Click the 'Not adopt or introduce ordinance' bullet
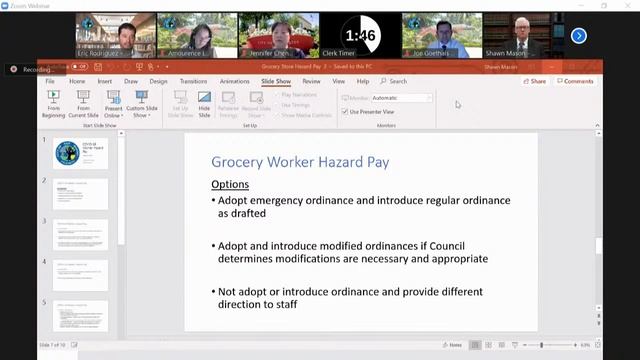Image resolution: width=640 pixels, height=360 pixels. pos(350,298)
